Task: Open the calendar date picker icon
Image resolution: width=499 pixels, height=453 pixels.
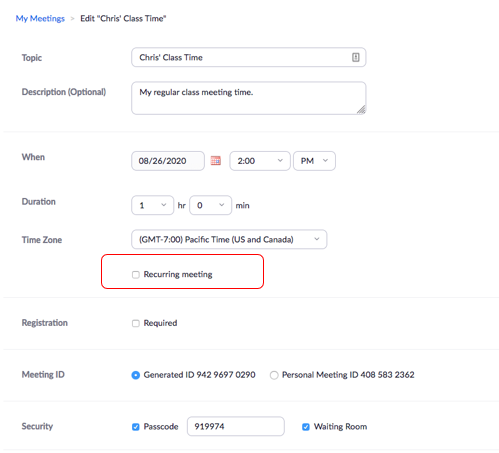Action: 216,161
